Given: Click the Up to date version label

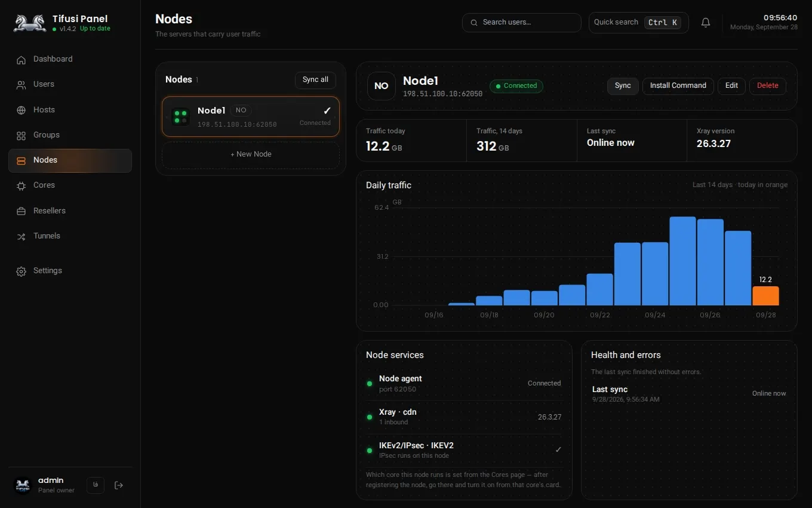Looking at the screenshot, I should click(95, 29).
